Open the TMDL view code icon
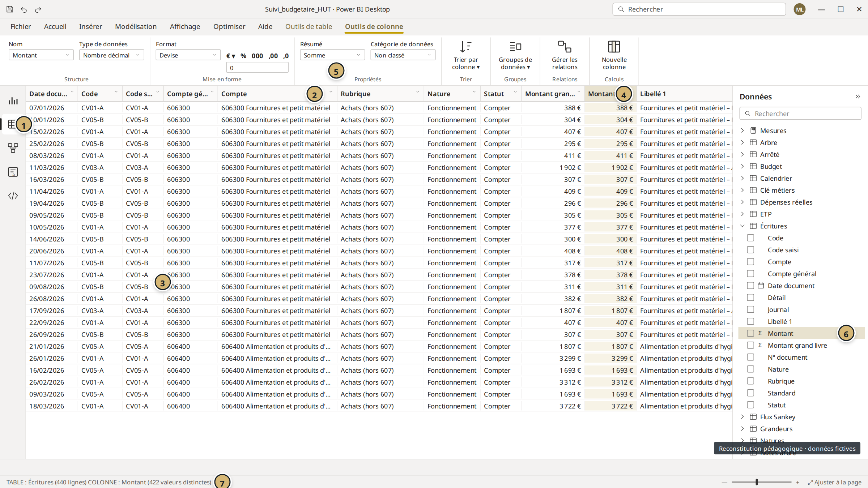The image size is (868, 488). point(13,196)
